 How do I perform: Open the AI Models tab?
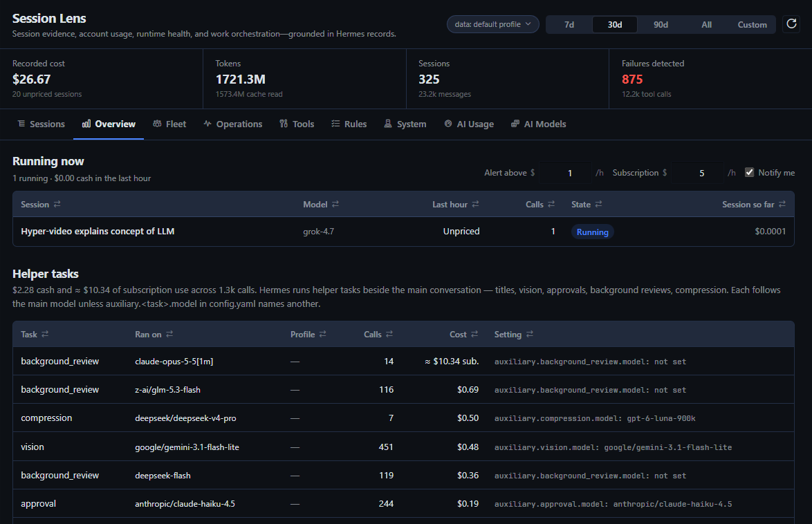539,124
